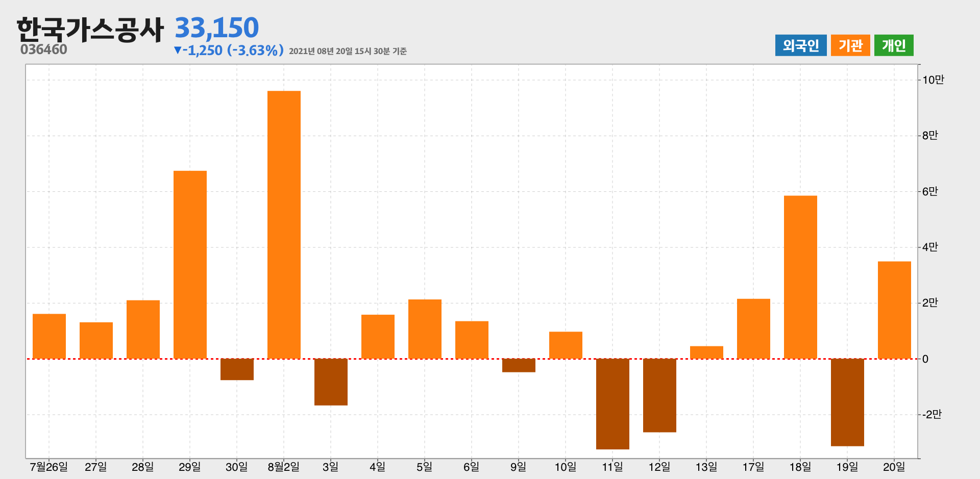Click the bar for 7월26일
980x479 pixels.
pos(49,336)
